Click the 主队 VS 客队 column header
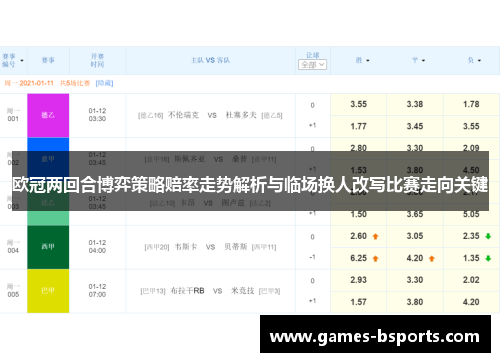The width and height of the screenshot is (500, 362). point(210,60)
